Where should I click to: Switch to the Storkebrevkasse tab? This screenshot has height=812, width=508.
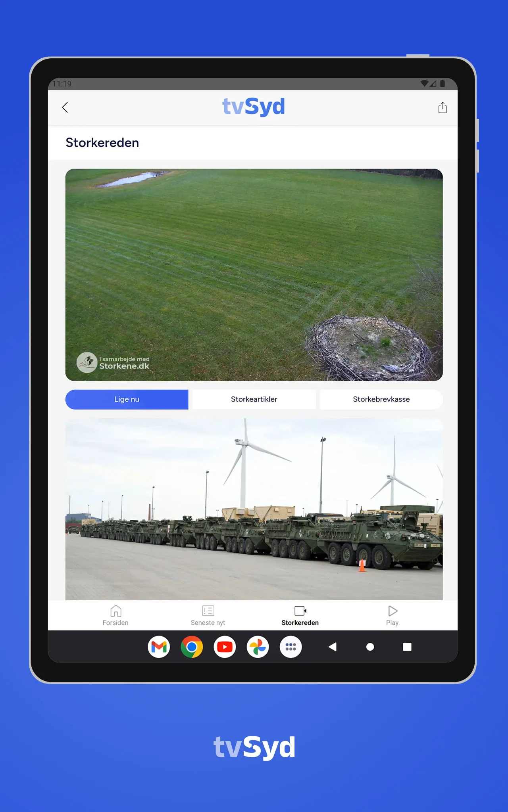381,399
